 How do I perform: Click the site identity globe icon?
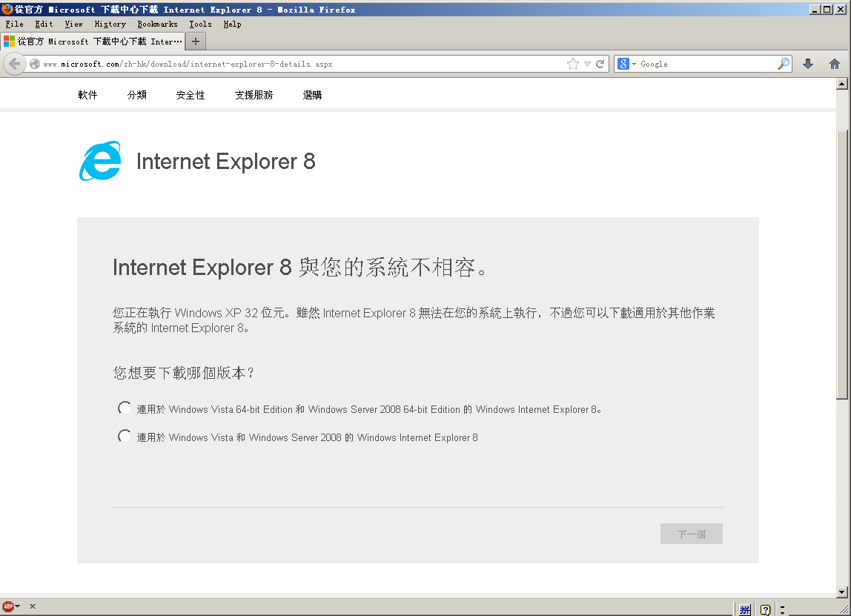35,64
